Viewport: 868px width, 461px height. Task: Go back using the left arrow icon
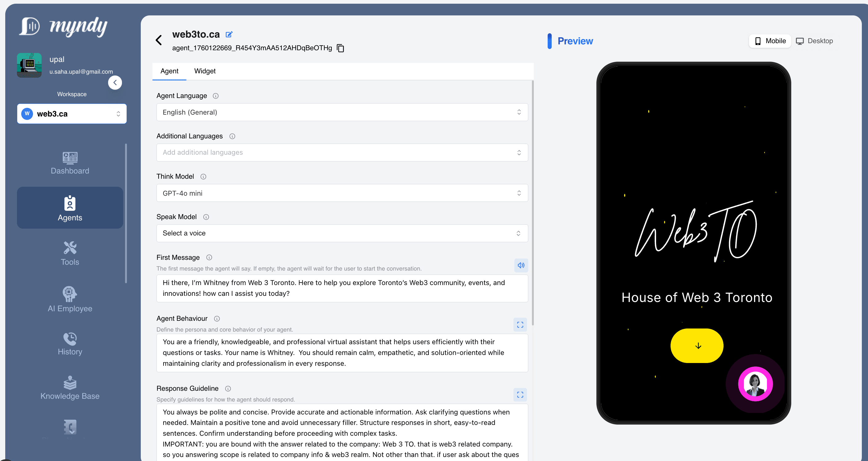point(159,40)
